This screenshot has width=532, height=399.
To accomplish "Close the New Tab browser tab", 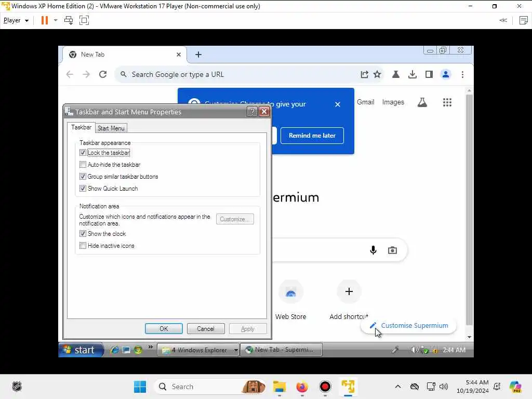I will pos(179,54).
